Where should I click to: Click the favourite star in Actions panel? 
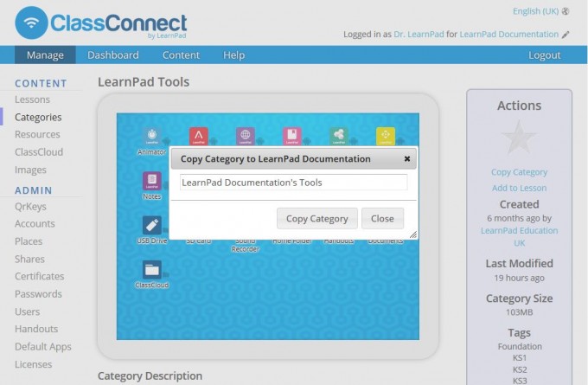tap(519, 138)
